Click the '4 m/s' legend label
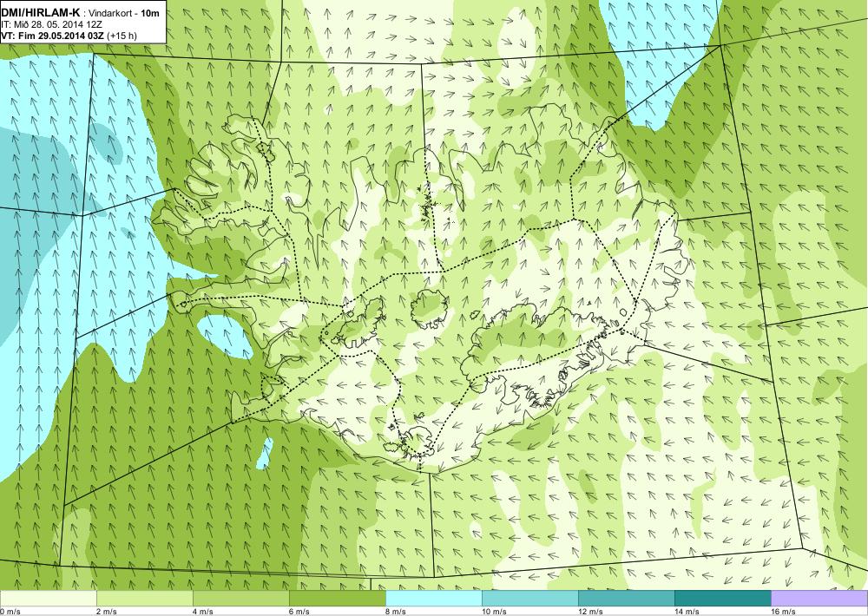The width and height of the screenshot is (868, 616). (x=202, y=612)
